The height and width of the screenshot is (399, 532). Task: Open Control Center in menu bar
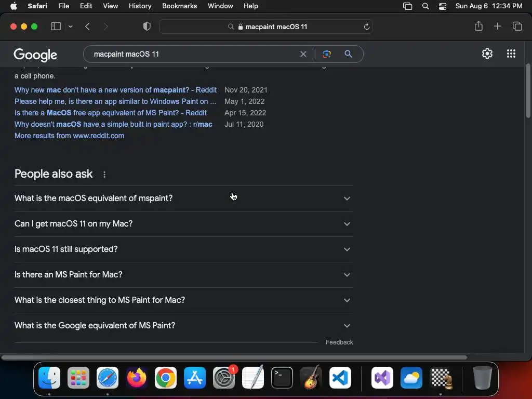443,6
